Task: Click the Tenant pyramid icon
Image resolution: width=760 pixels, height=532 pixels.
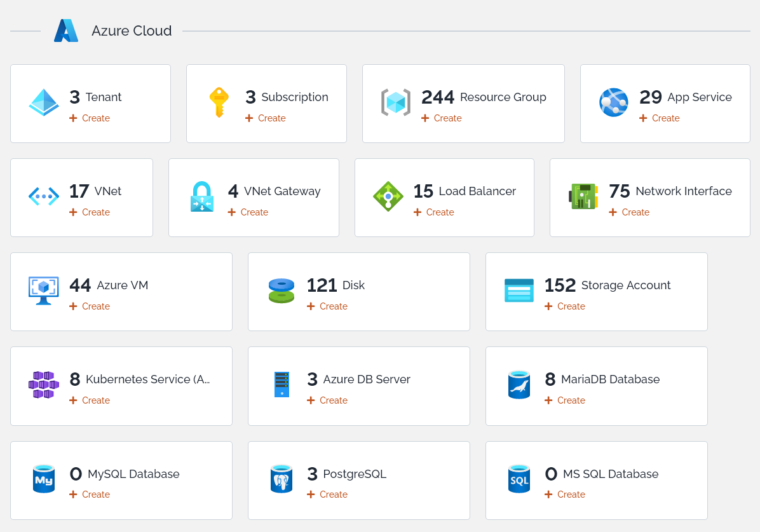Action: tap(44, 102)
